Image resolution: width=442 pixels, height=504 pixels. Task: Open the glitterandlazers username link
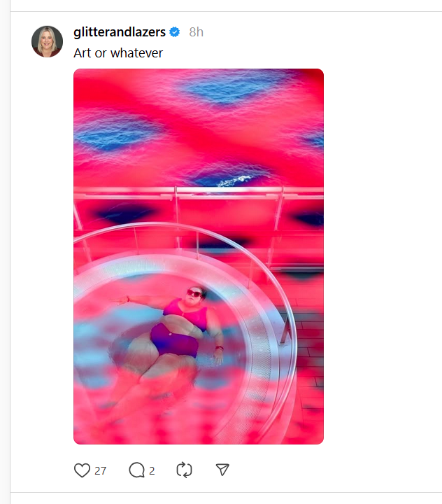pyautogui.click(x=120, y=32)
